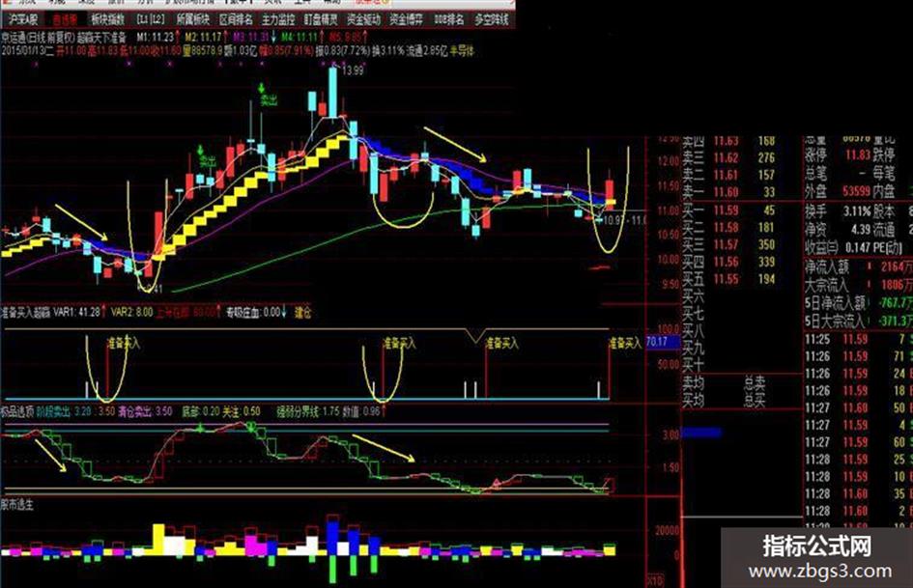Click the 强弱分界线: 1.75 label
The width and height of the screenshot is (913, 588).
tap(307, 411)
